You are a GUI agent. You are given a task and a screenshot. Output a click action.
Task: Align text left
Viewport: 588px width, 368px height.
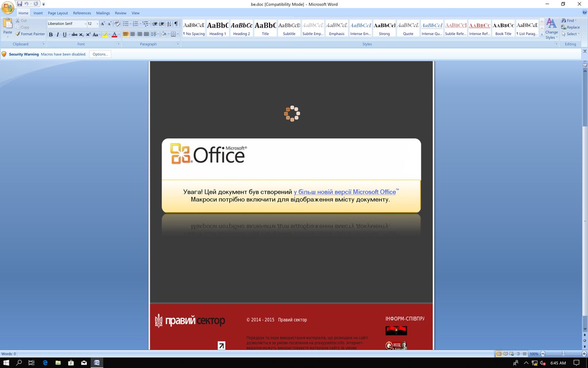tap(126, 34)
